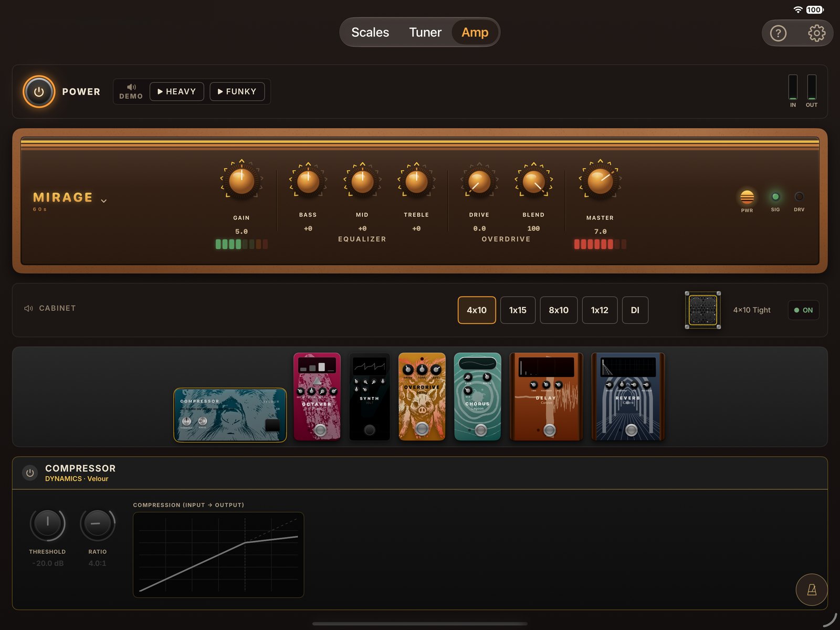840x630 pixels.
Task: Click the compressor Threshold knob
Action: click(x=47, y=523)
